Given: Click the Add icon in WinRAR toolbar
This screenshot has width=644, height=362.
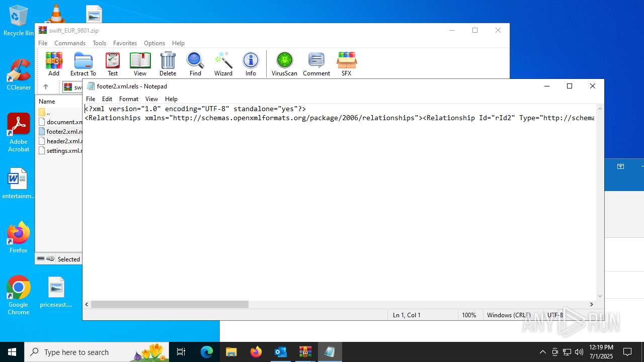Looking at the screenshot, I should [54, 64].
